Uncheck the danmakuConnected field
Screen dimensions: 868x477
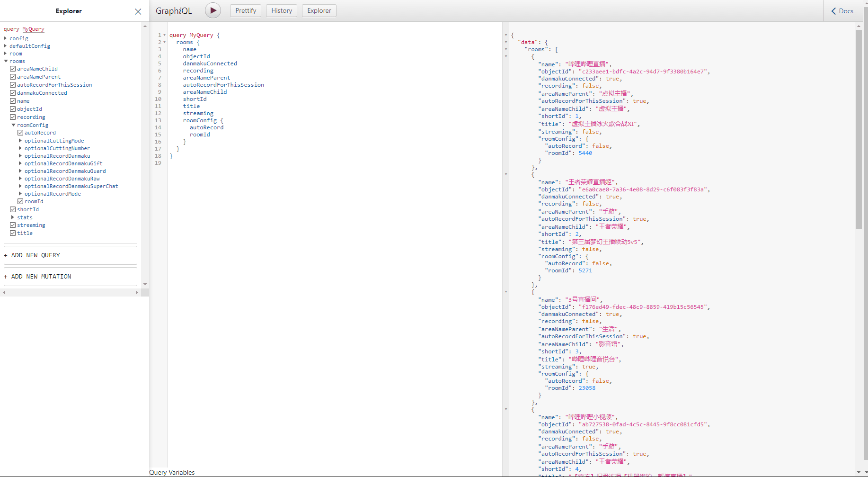pyautogui.click(x=13, y=93)
